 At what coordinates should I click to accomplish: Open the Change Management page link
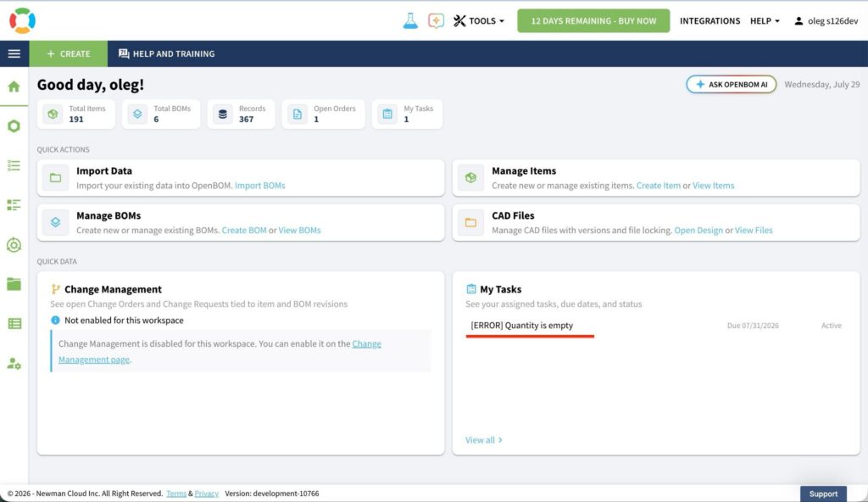pyautogui.click(x=220, y=351)
